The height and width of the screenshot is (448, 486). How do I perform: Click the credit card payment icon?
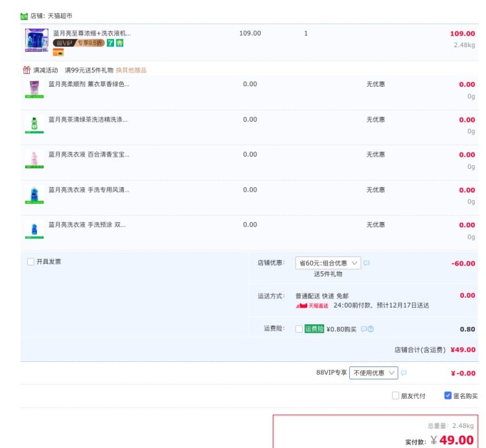point(58,52)
